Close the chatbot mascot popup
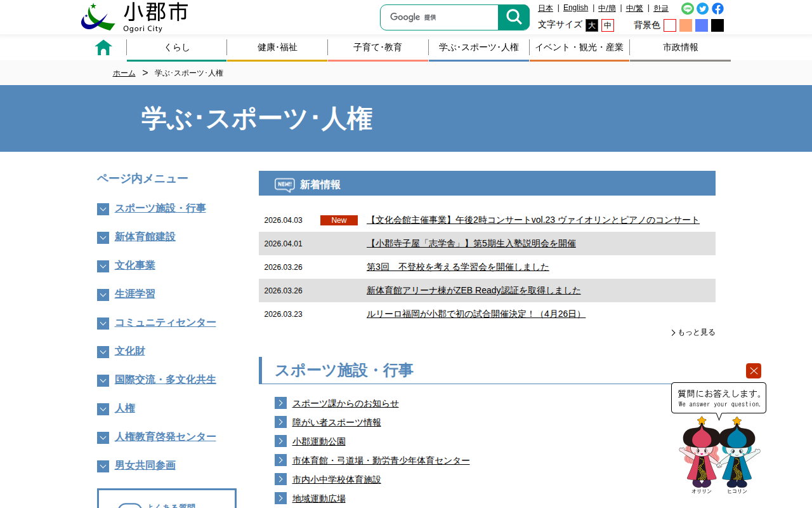Image resolution: width=812 pixels, height=508 pixels. [754, 371]
